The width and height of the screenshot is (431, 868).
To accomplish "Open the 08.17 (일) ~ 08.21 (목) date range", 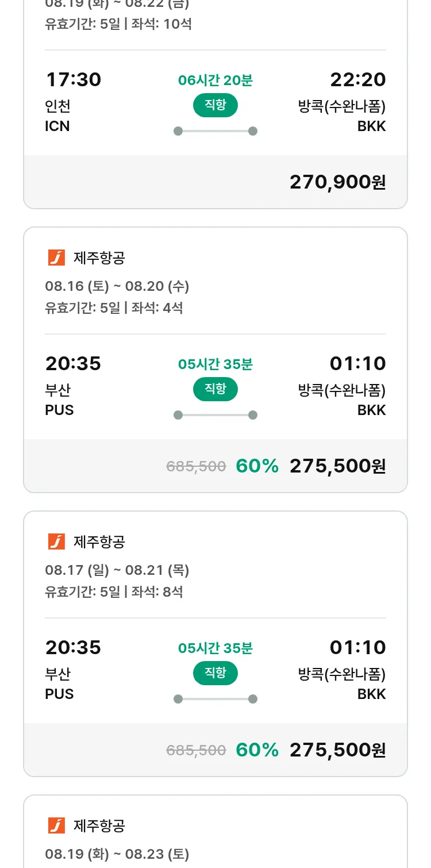I will (x=117, y=570).
